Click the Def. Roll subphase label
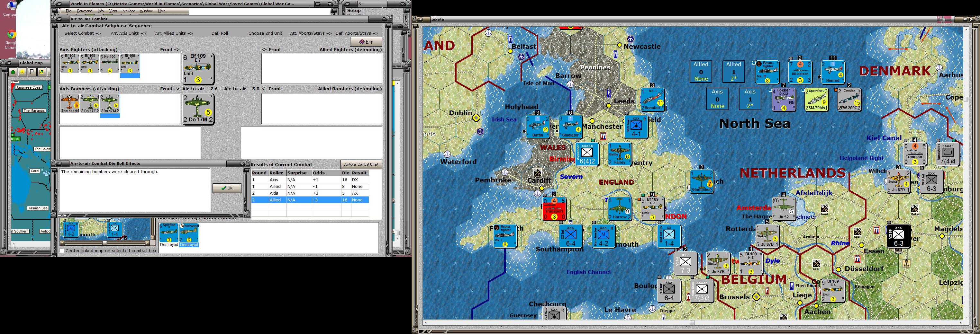 point(220,33)
